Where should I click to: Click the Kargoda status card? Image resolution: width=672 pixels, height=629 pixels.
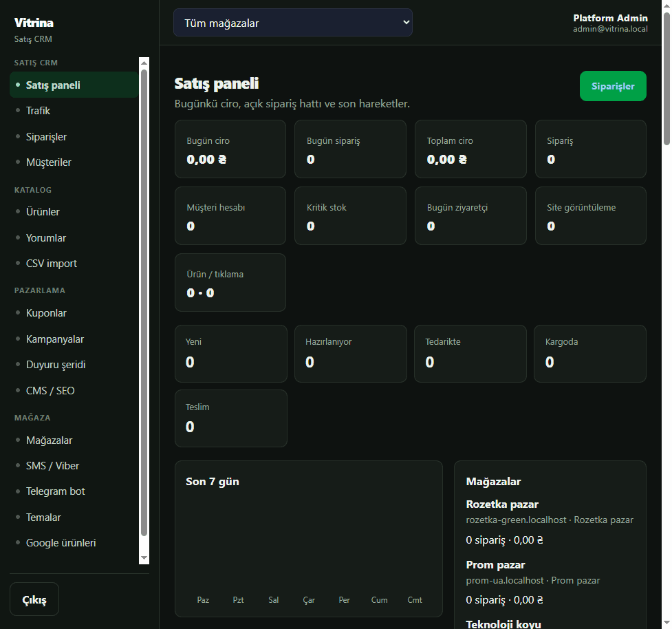coord(590,354)
